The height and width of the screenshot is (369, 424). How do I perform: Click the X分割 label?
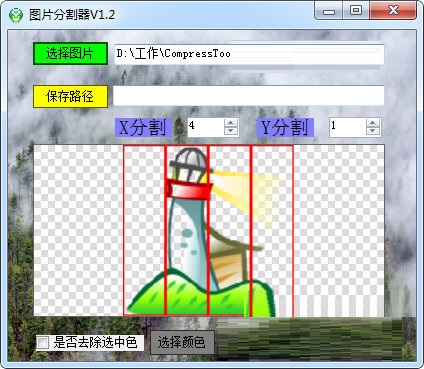click(143, 127)
